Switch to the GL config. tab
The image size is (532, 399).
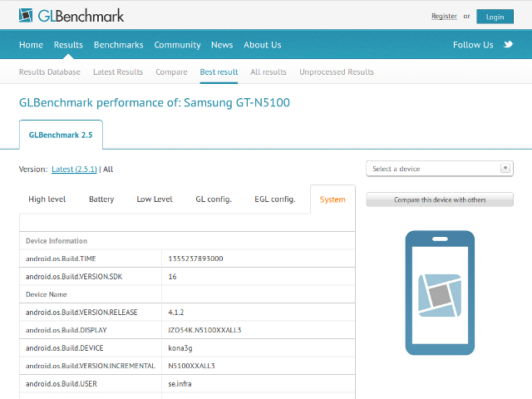point(214,199)
